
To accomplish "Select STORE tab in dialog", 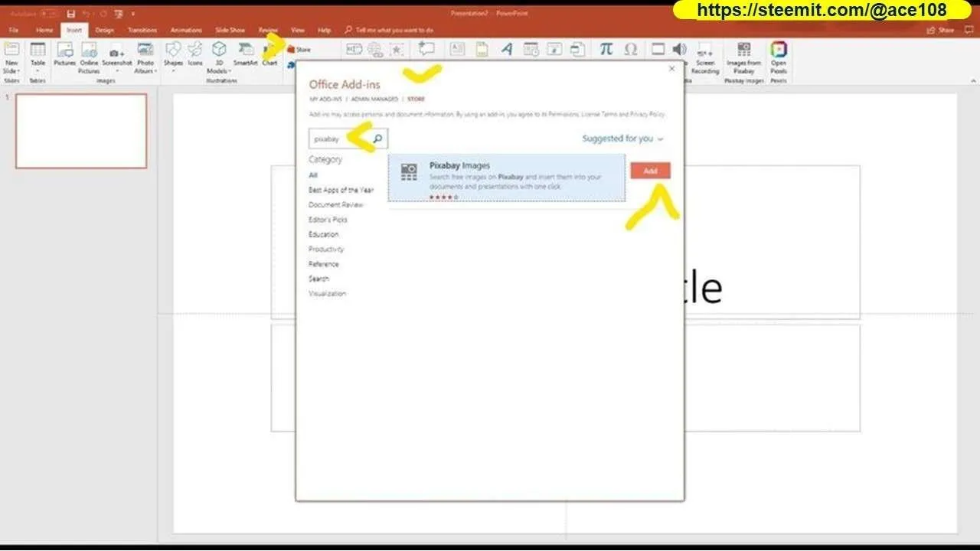I will pyautogui.click(x=416, y=99).
